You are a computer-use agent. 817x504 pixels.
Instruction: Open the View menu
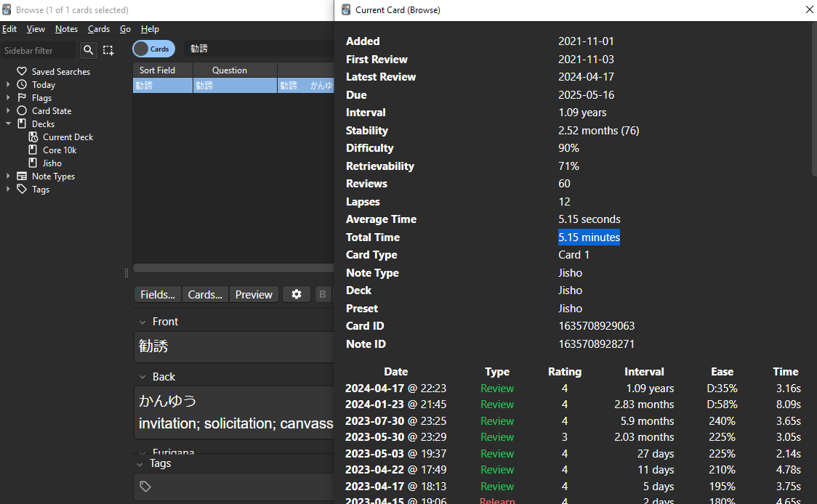pyautogui.click(x=36, y=28)
